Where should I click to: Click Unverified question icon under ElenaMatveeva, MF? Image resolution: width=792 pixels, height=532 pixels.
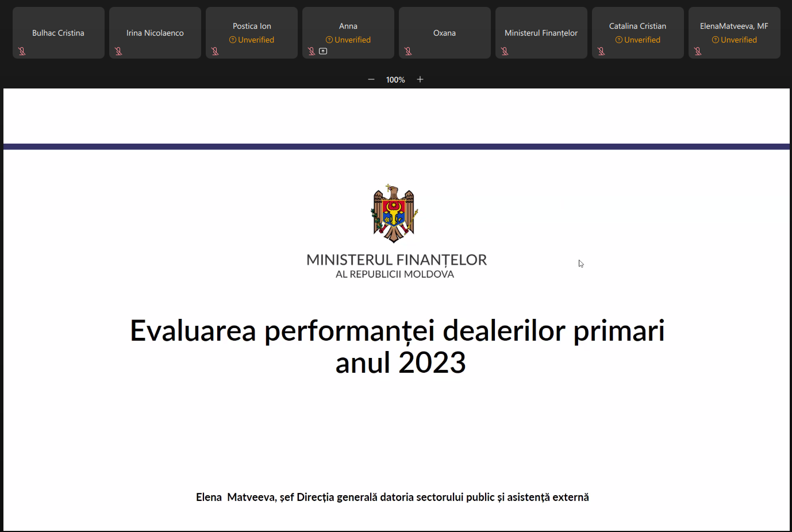(716, 40)
